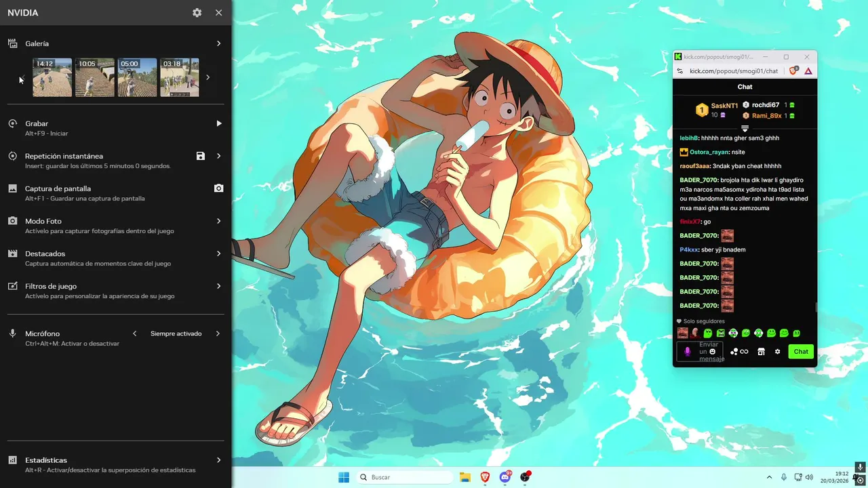Open Brave browser from the taskbar
Viewport: 868px width, 488px height.
[x=485, y=477]
